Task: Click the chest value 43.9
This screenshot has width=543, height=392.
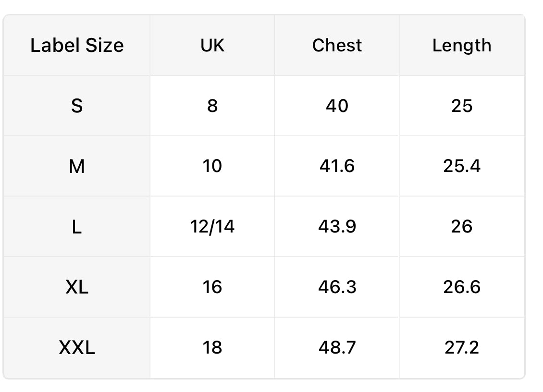Action: click(337, 226)
